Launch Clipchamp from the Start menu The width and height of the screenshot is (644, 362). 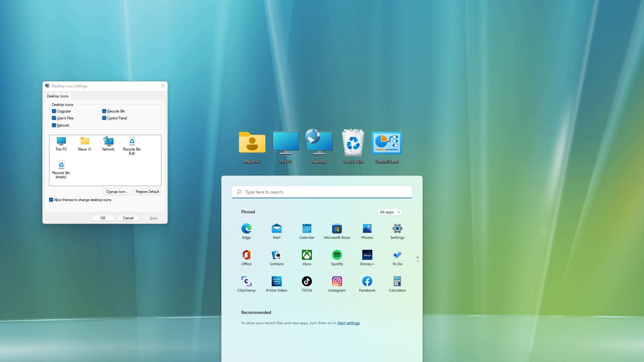coord(246,282)
